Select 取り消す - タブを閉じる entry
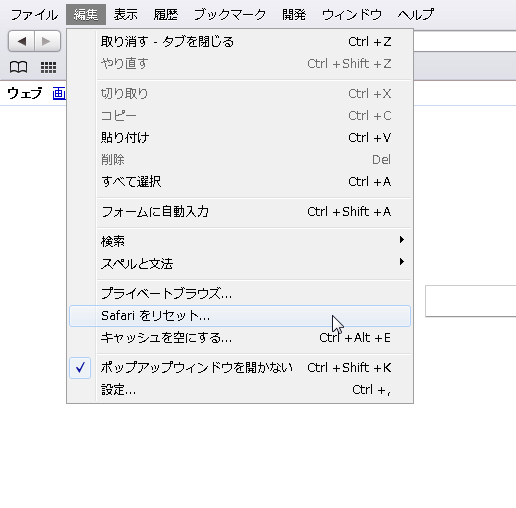This screenshot has width=516, height=508. [x=240, y=42]
